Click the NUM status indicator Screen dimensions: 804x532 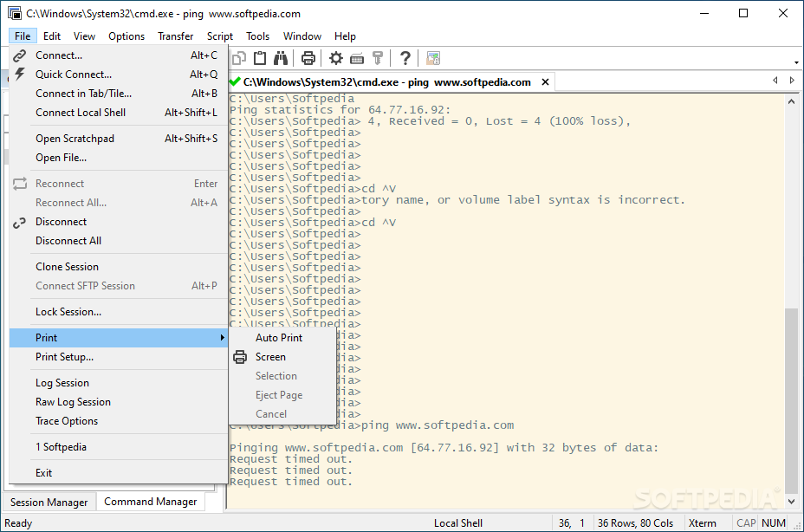[773, 522]
